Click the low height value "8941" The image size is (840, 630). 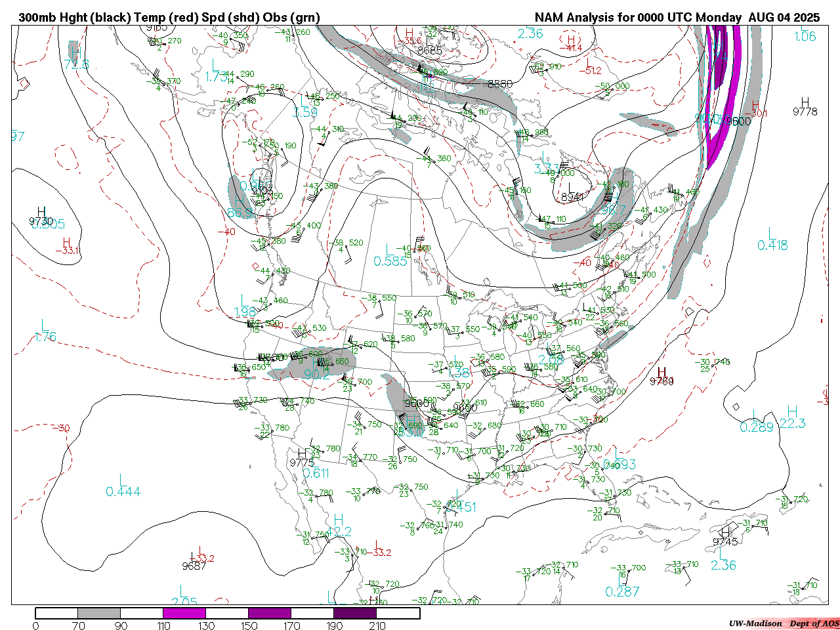pyautogui.click(x=572, y=197)
